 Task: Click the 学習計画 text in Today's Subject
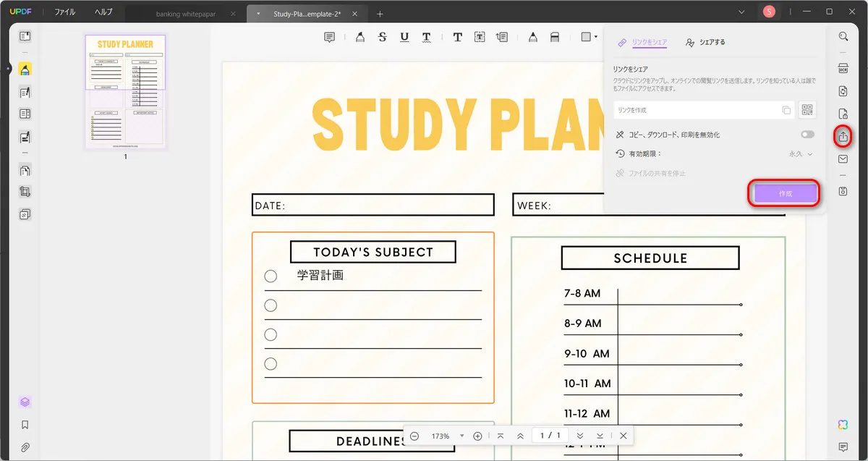pyautogui.click(x=320, y=276)
